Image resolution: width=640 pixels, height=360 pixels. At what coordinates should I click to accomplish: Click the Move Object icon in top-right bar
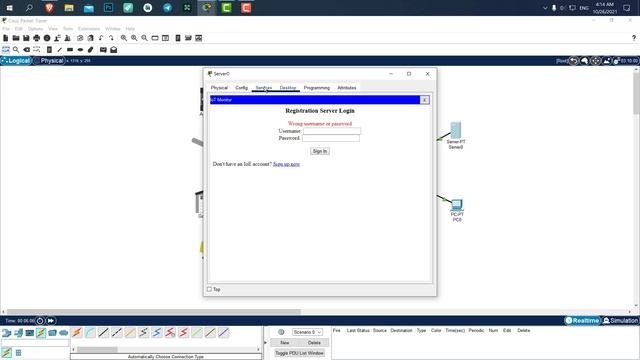(x=596, y=61)
